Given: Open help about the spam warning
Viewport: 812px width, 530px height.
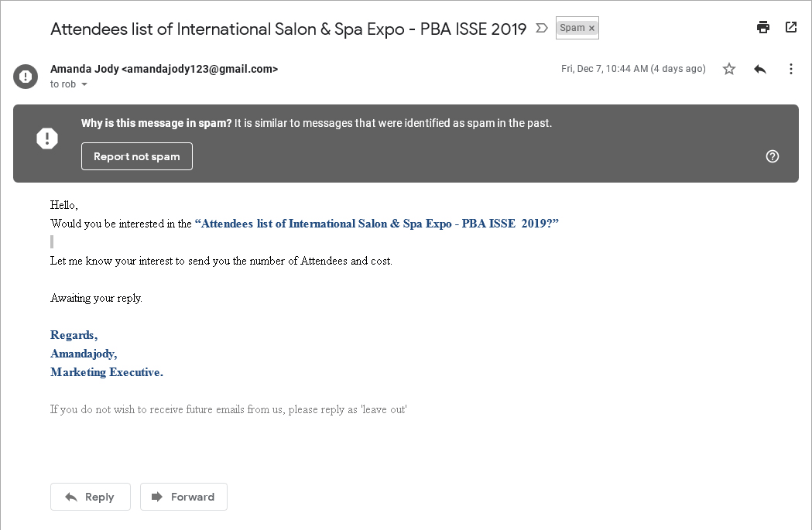Looking at the screenshot, I should point(772,156).
